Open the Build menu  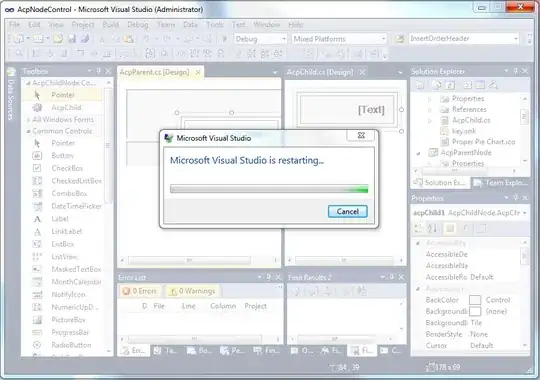111,24
